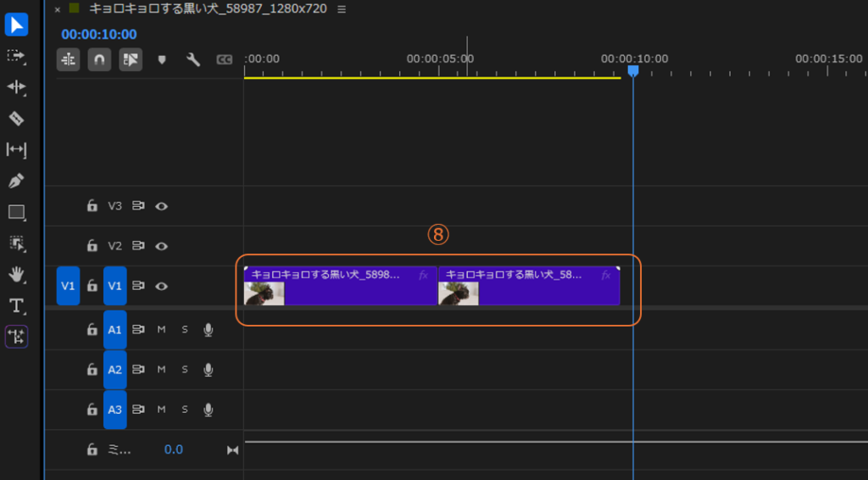Select the Pen tool
The height and width of the screenshot is (480, 868).
[x=16, y=181]
